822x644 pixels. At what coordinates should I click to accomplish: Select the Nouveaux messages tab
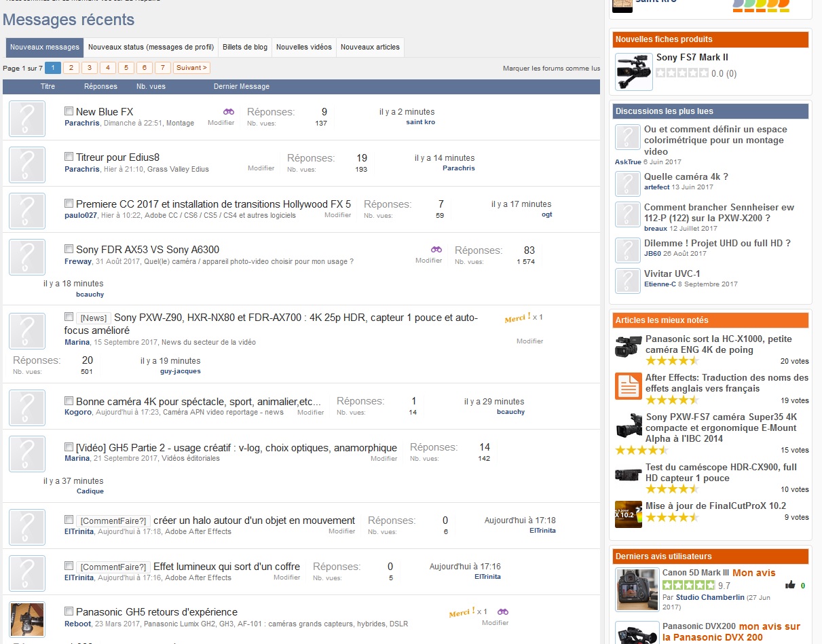(x=45, y=48)
